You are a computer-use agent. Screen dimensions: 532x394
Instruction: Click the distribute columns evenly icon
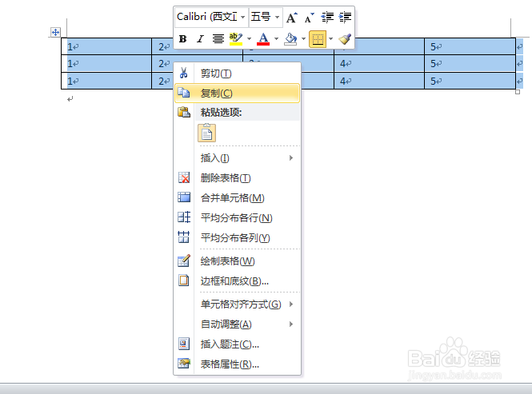point(184,237)
